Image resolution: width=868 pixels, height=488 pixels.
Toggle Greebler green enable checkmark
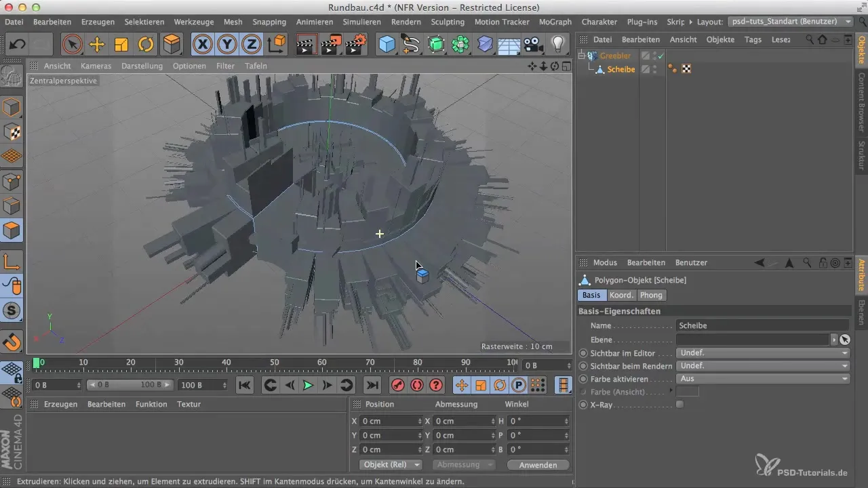(660, 56)
